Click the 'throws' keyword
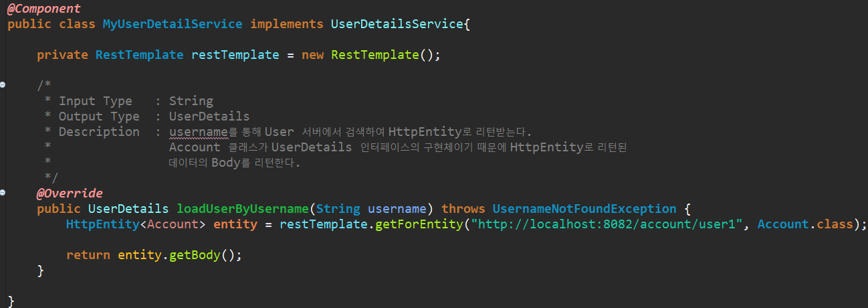Image resolution: width=868 pixels, height=308 pixels. tap(463, 209)
